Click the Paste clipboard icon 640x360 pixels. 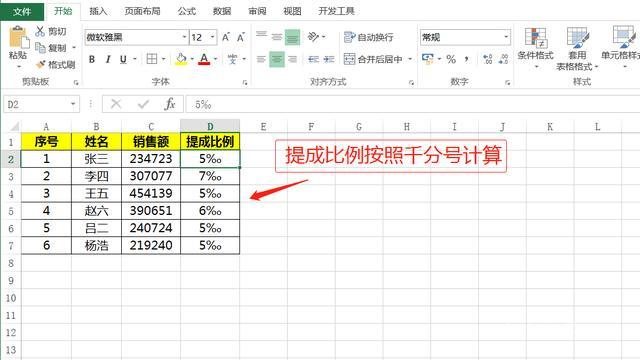(18, 38)
